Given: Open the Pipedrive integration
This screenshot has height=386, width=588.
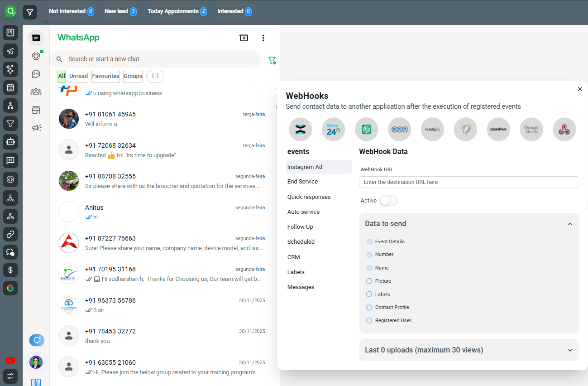Looking at the screenshot, I should point(498,129).
